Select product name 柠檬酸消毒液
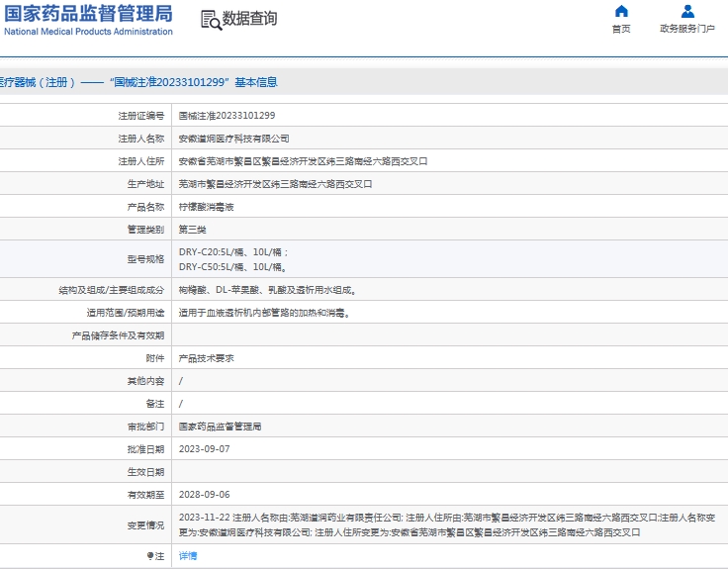This screenshot has width=728, height=570. click(207, 207)
